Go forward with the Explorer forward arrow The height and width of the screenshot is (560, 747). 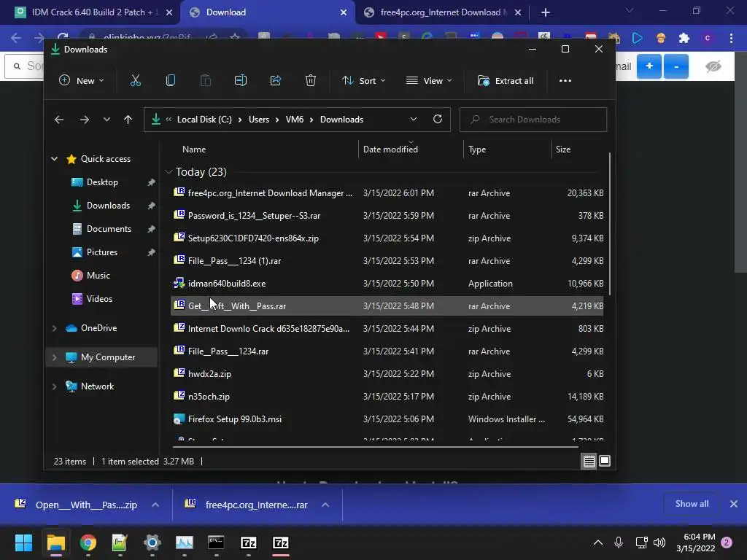85,120
